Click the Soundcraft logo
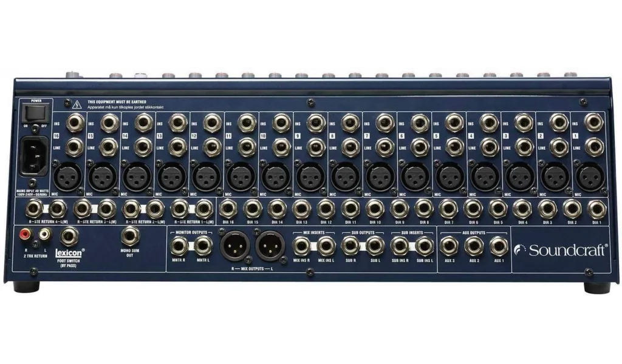Screen dimensions: 622x364 (x=560, y=250)
